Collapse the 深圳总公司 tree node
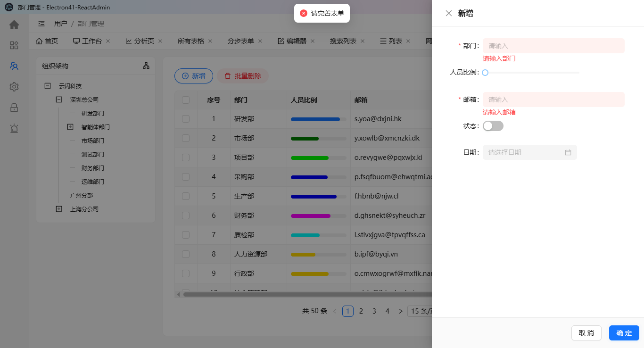This screenshot has width=644, height=348. click(59, 99)
